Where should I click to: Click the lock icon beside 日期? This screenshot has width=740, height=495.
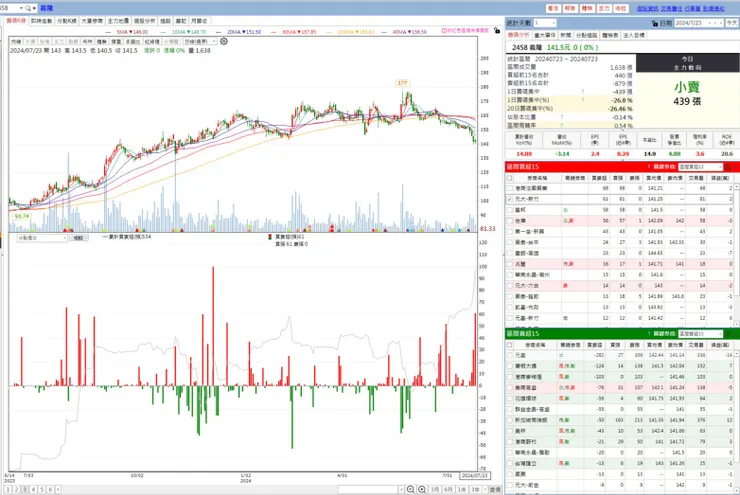[x=655, y=23]
